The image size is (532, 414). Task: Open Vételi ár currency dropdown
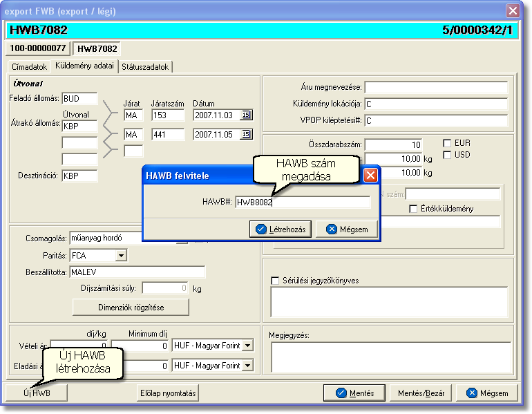click(248, 346)
